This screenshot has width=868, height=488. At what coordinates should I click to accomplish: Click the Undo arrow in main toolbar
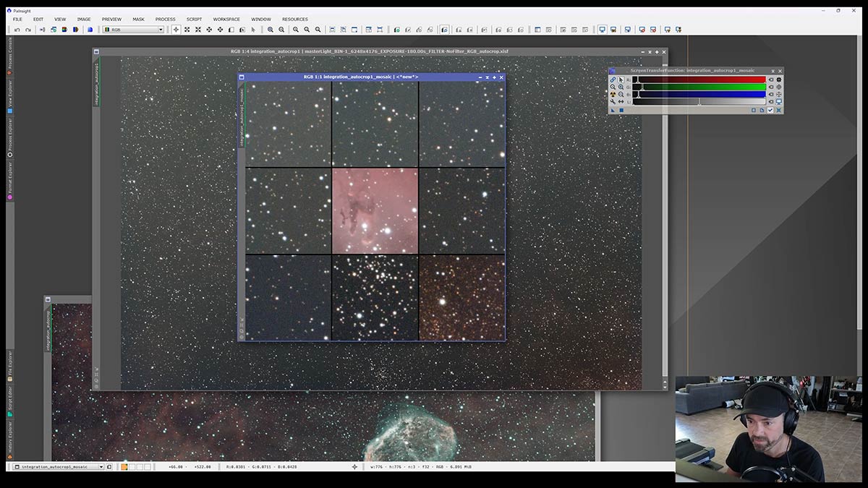(x=17, y=30)
